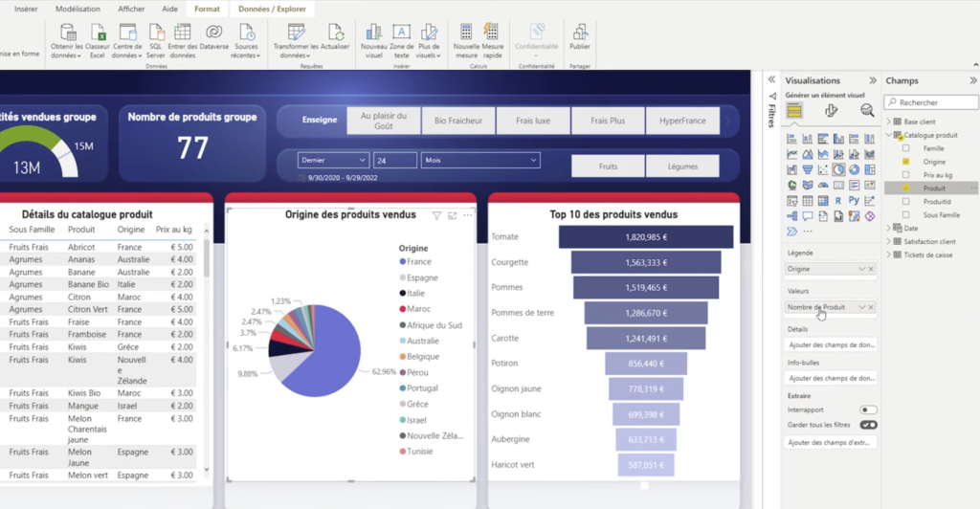Choose the Q&A speech bubble visual
Viewport: 980px width, 509px height.
[x=808, y=216]
